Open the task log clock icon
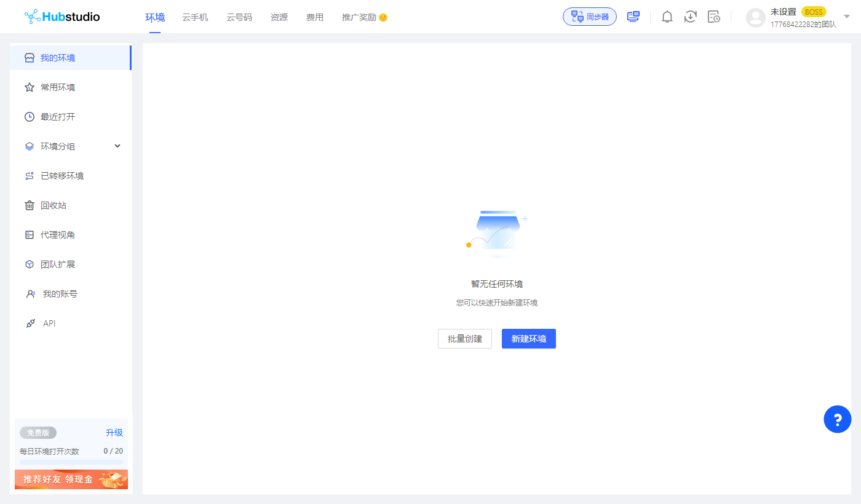861x504 pixels. [x=714, y=17]
